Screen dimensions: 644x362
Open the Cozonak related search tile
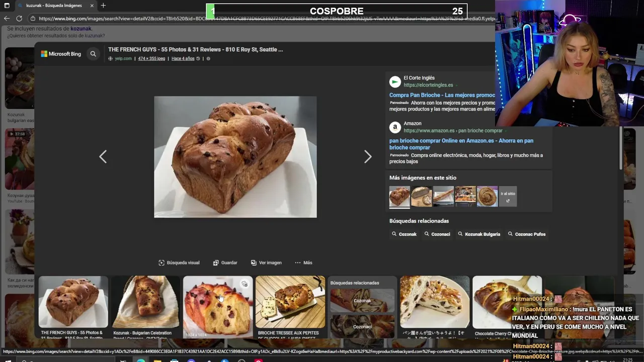click(x=362, y=301)
